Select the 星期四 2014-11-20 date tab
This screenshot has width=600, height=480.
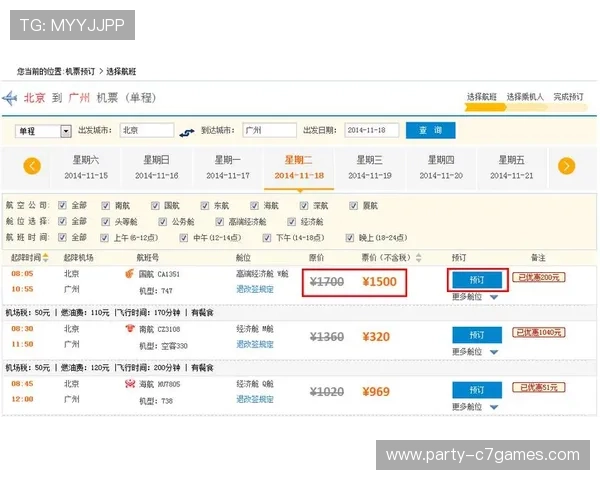pos(441,168)
